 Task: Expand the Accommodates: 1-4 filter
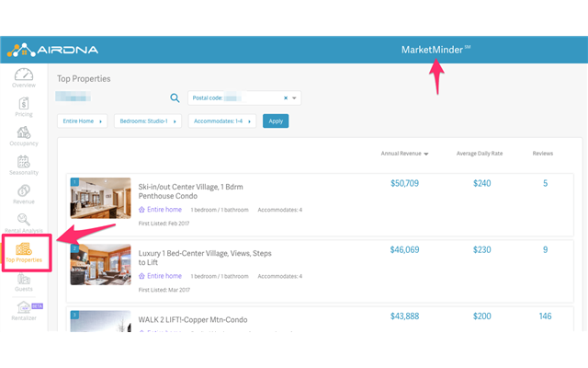click(x=221, y=121)
